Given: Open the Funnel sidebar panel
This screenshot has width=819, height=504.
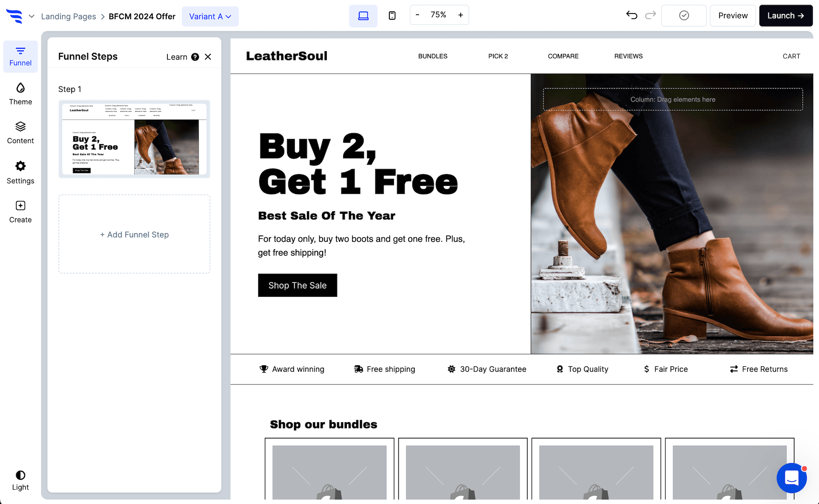Looking at the screenshot, I should pos(20,57).
